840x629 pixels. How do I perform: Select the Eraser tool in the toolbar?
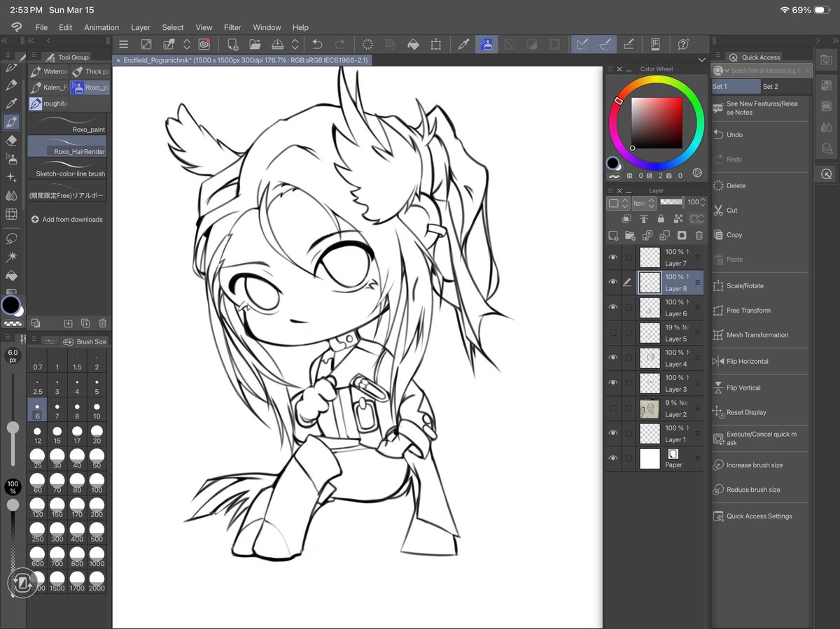coord(11,141)
